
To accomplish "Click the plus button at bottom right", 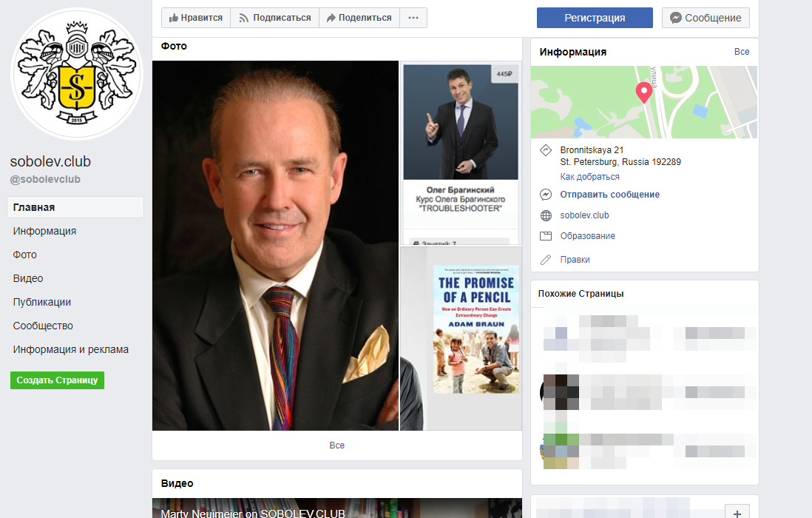I will click(x=737, y=512).
